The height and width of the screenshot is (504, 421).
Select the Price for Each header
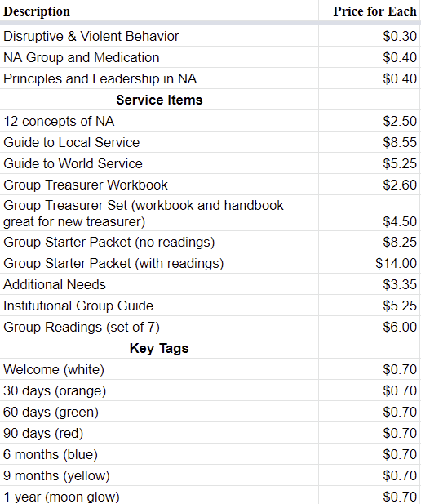(374, 11)
